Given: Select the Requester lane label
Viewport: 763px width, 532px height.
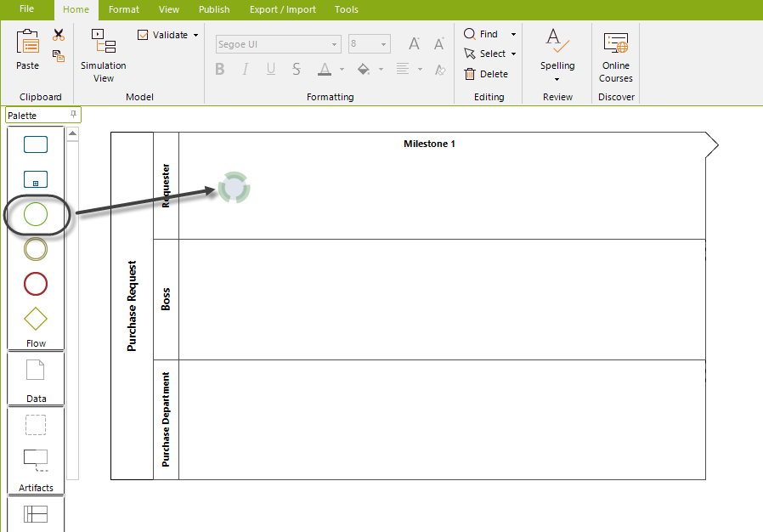Looking at the screenshot, I should (x=166, y=185).
